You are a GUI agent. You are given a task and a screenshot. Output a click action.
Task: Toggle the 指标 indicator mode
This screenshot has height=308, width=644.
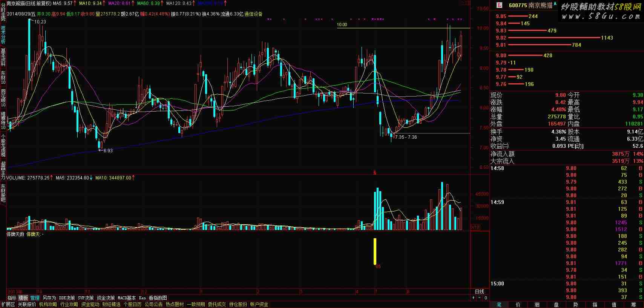click(12, 298)
